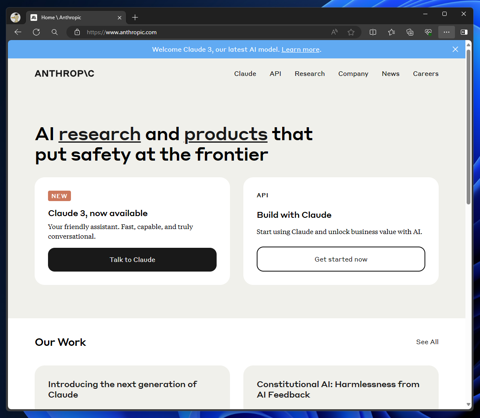Open the Claude navigation item
The image size is (480, 418).
245,74
